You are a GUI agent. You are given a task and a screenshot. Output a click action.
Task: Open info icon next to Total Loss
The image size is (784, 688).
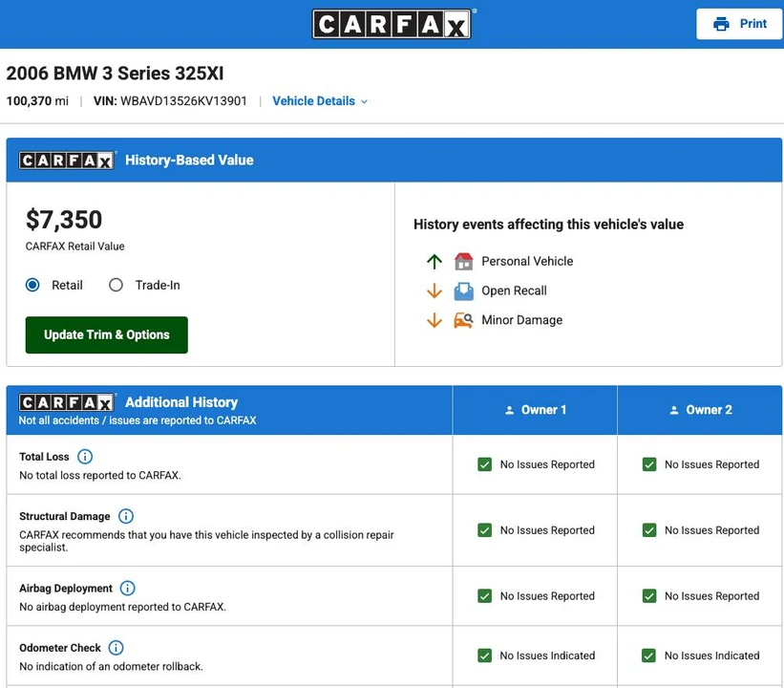(85, 457)
